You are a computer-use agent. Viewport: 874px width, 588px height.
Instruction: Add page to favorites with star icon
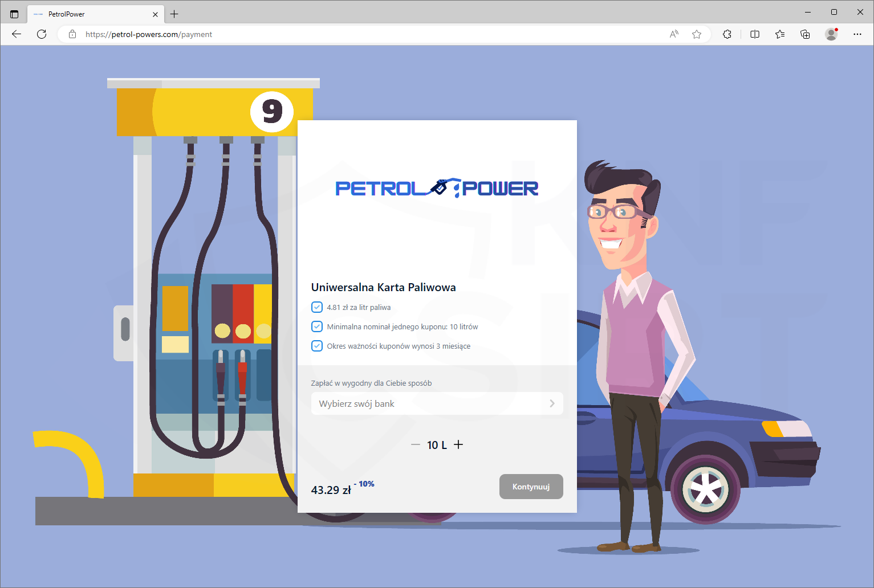(x=697, y=34)
